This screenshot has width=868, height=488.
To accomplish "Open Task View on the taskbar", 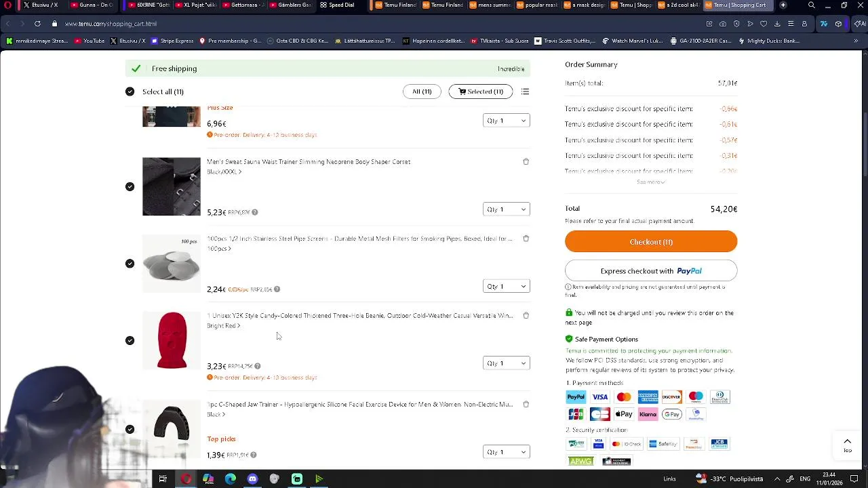I will pyautogui.click(x=163, y=479).
